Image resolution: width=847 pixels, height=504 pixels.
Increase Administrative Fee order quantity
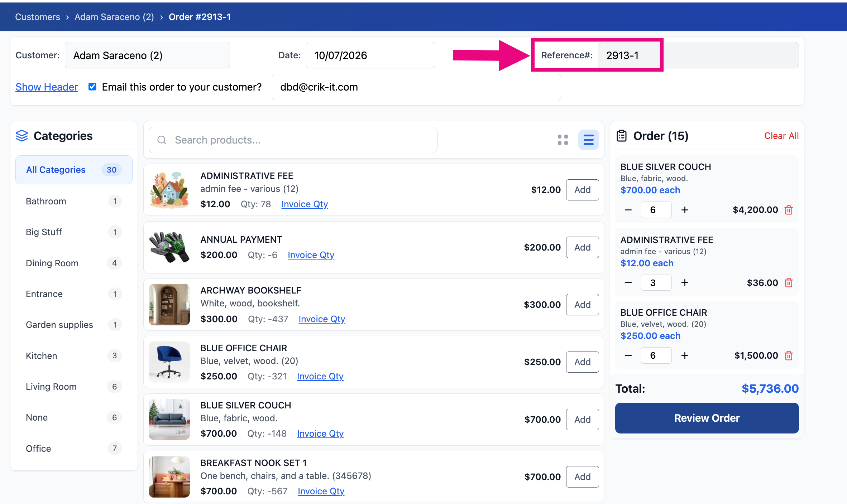tap(685, 283)
